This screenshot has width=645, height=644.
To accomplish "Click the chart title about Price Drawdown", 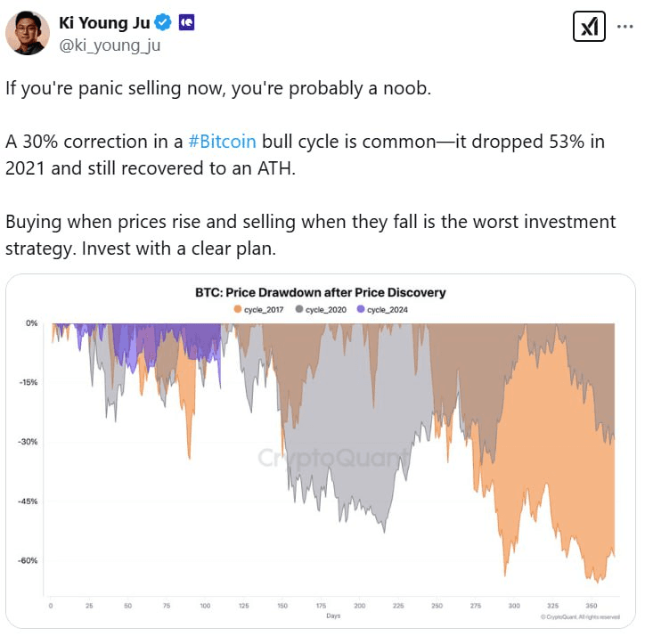I will click(320, 292).
